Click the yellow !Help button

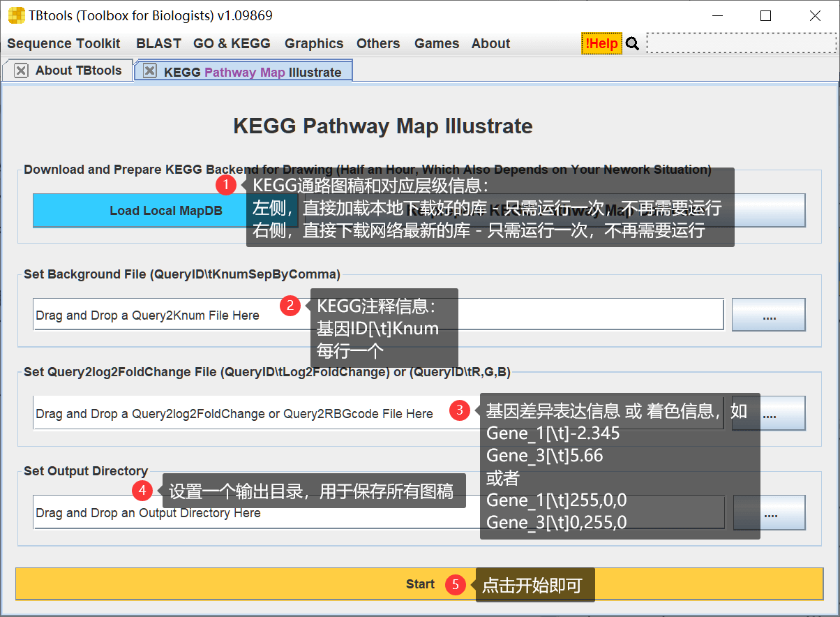(x=601, y=43)
